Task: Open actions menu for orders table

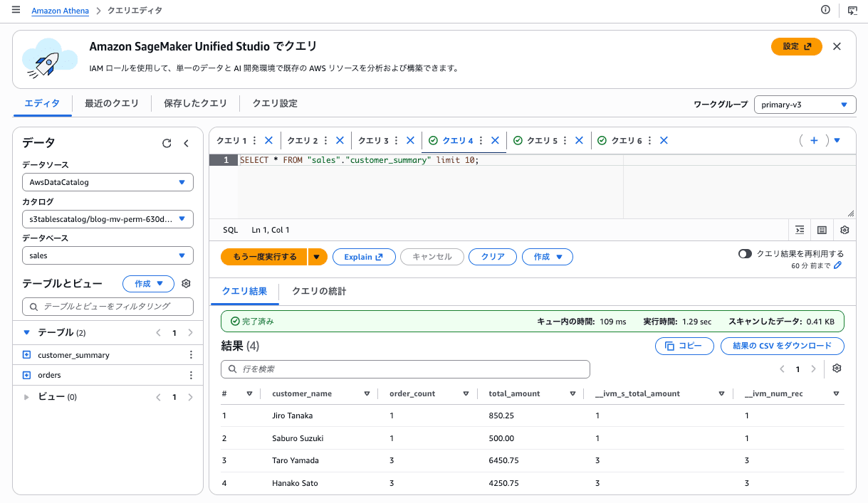Action: 190,375
